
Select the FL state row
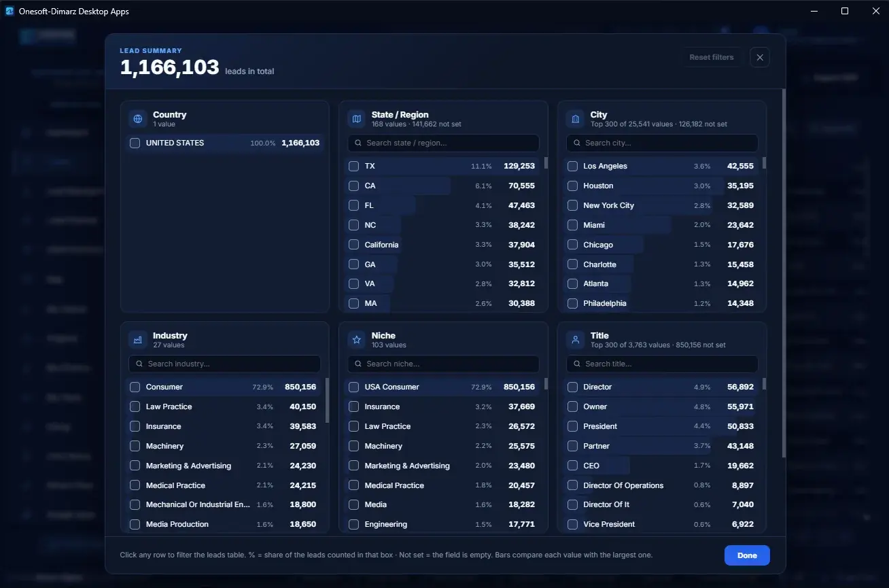[443, 205]
